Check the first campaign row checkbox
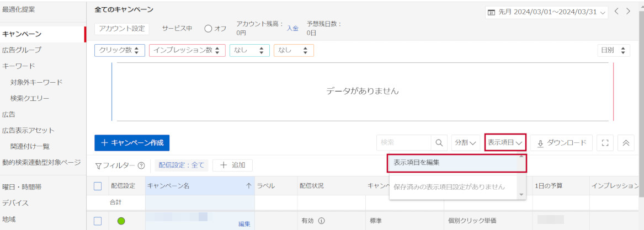 point(98,221)
